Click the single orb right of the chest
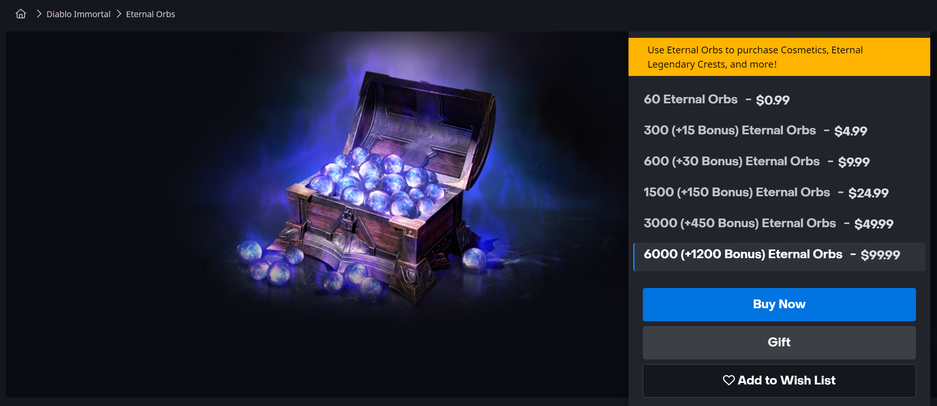 click(474, 260)
